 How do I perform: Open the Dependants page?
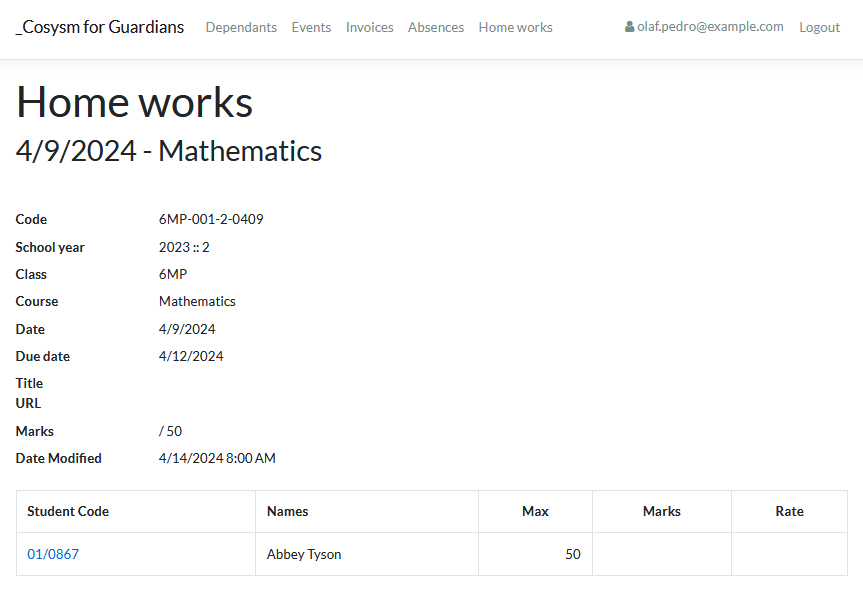241,27
